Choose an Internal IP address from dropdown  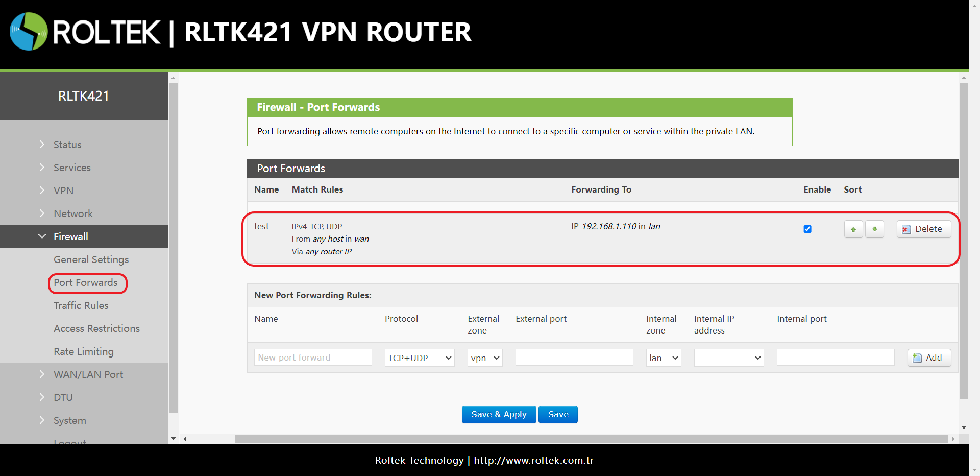click(729, 358)
